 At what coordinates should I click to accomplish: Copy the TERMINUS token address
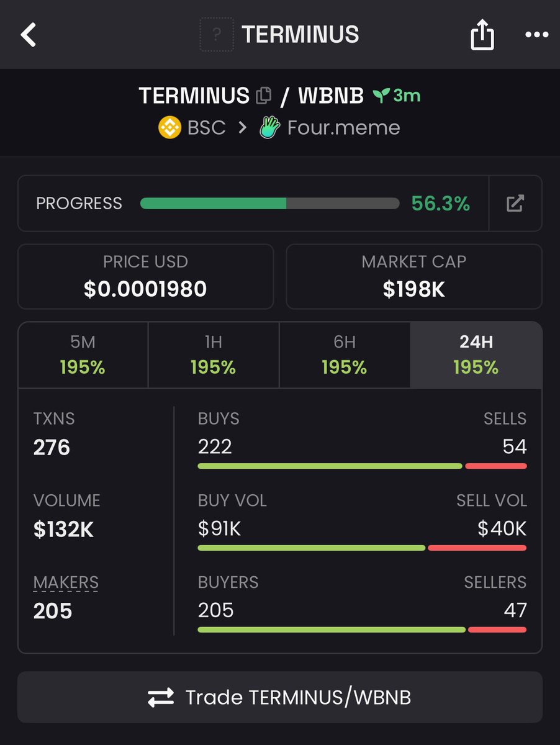tap(264, 96)
